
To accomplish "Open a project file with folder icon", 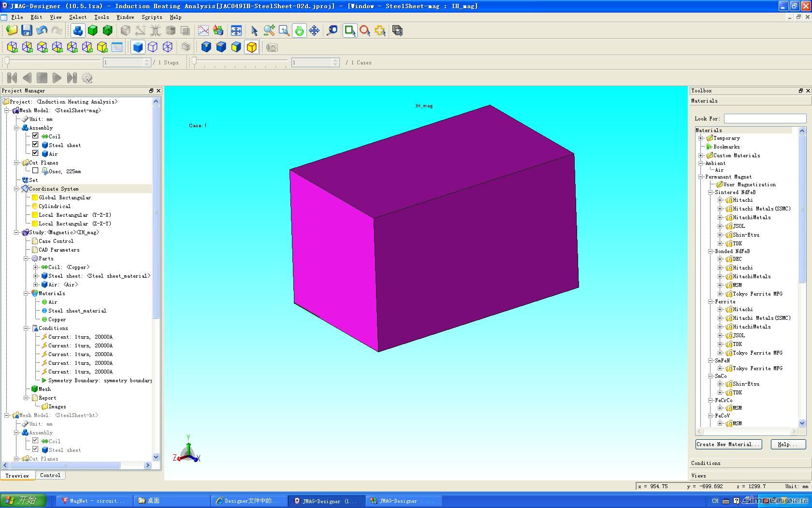I will click(12, 30).
